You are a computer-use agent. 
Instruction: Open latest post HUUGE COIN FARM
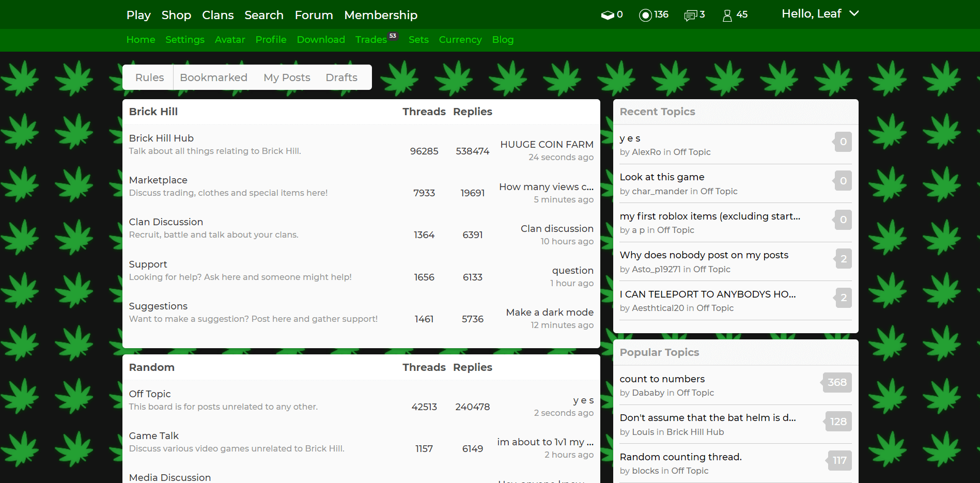pyautogui.click(x=547, y=145)
